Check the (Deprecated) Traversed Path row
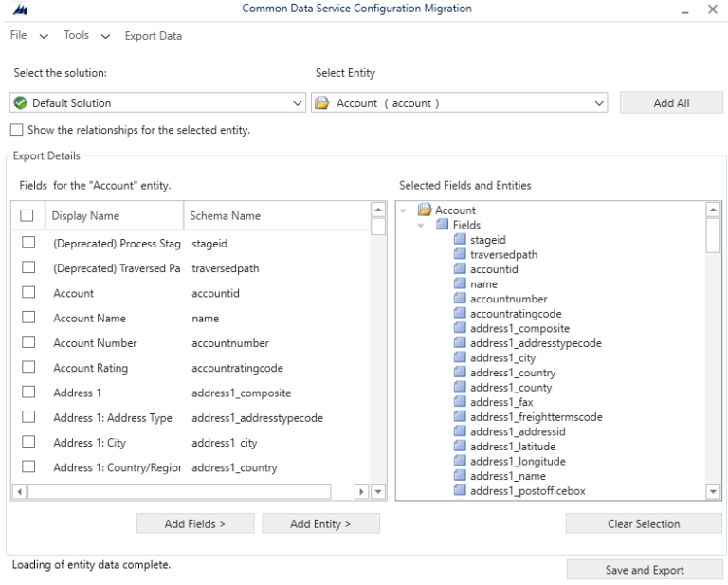This screenshot has height=585, width=728. [28, 267]
